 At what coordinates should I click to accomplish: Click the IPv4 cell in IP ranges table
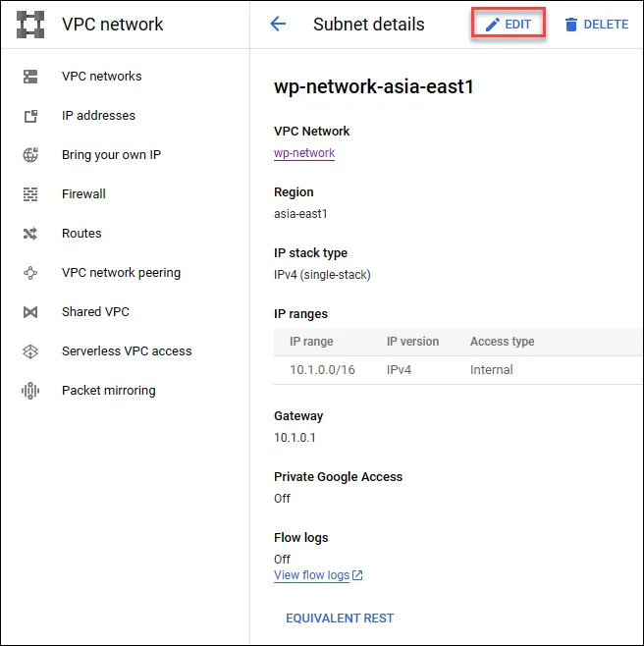(399, 370)
